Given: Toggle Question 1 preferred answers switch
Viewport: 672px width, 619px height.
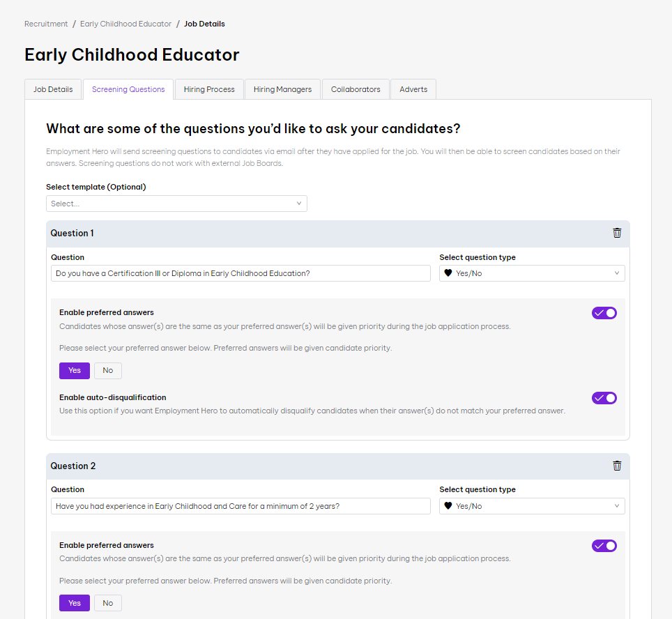Looking at the screenshot, I should (604, 313).
